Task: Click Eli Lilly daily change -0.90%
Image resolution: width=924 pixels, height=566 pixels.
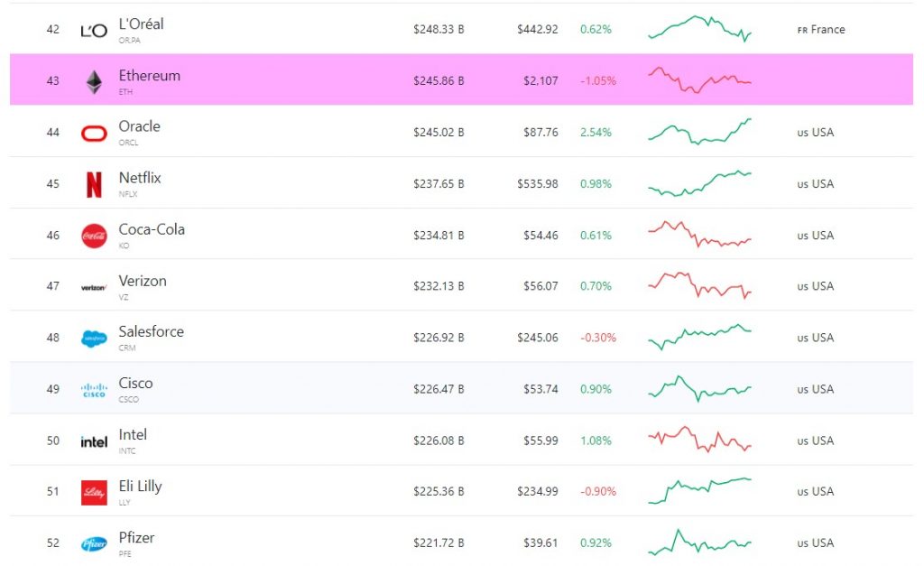Action: 598,491
